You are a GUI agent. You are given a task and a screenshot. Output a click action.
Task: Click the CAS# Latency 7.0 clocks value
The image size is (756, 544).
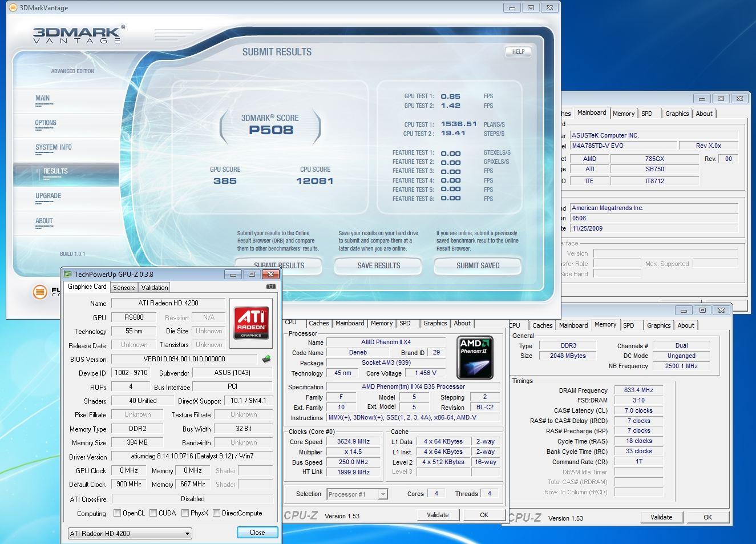[638, 410]
